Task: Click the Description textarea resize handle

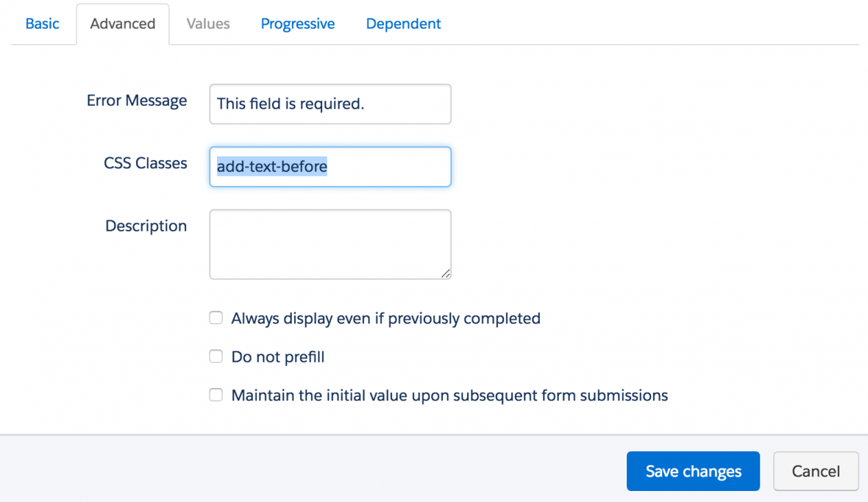Action: [447, 275]
